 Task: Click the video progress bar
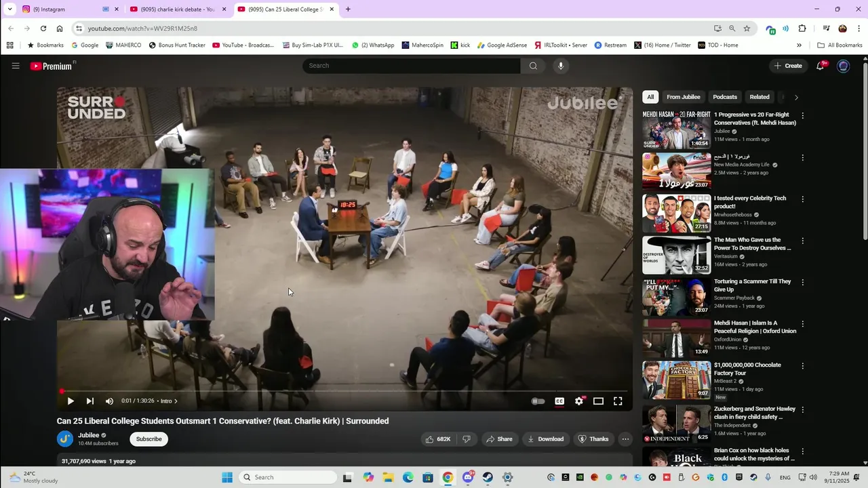pyautogui.click(x=344, y=391)
